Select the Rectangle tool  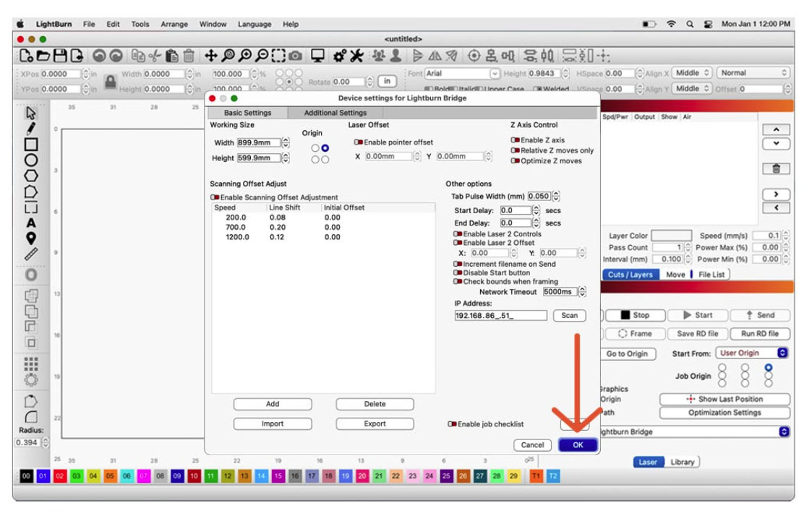(x=30, y=145)
